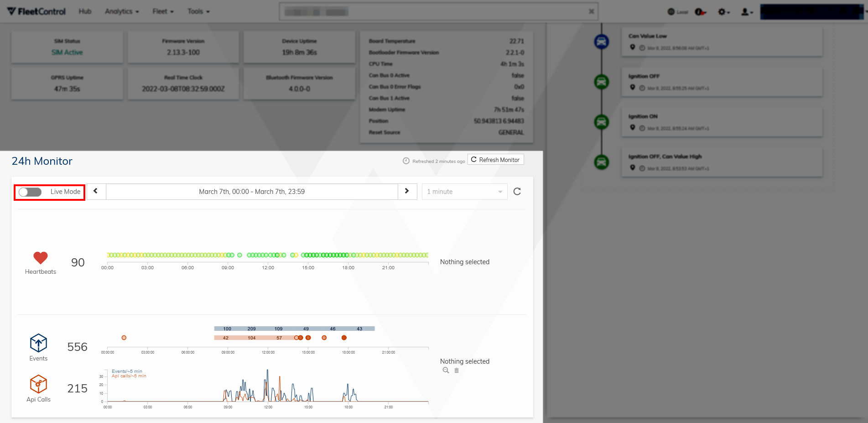Click the Events cube icon
Image resolution: width=868 pixels, height=423 pixels.
coord(38,343)
